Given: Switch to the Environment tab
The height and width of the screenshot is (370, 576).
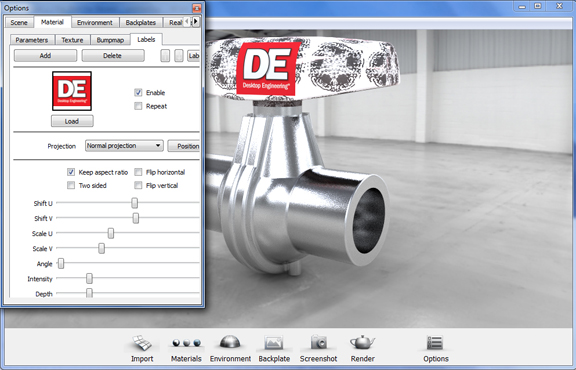Looking at the screenshot, I should click(x=95, y=22).
